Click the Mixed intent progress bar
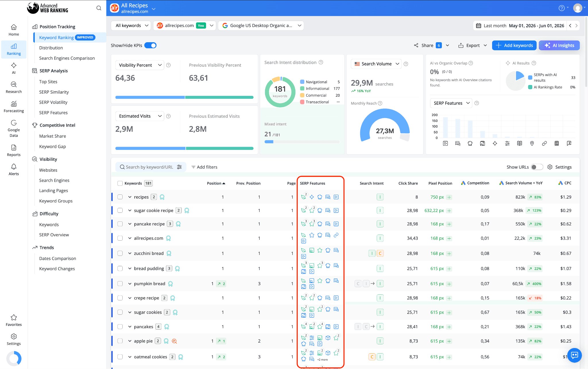Screen dimensions: 588x369 click(x=302, y=142)
